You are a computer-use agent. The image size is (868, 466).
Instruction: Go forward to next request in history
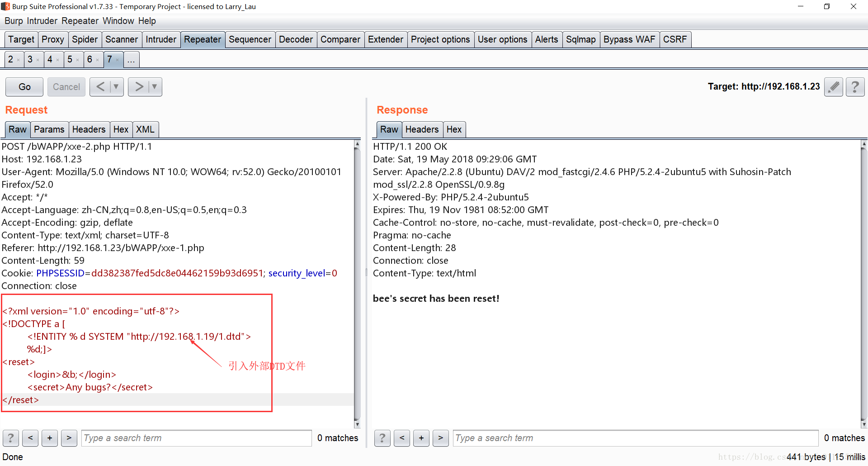click(139, 87)
